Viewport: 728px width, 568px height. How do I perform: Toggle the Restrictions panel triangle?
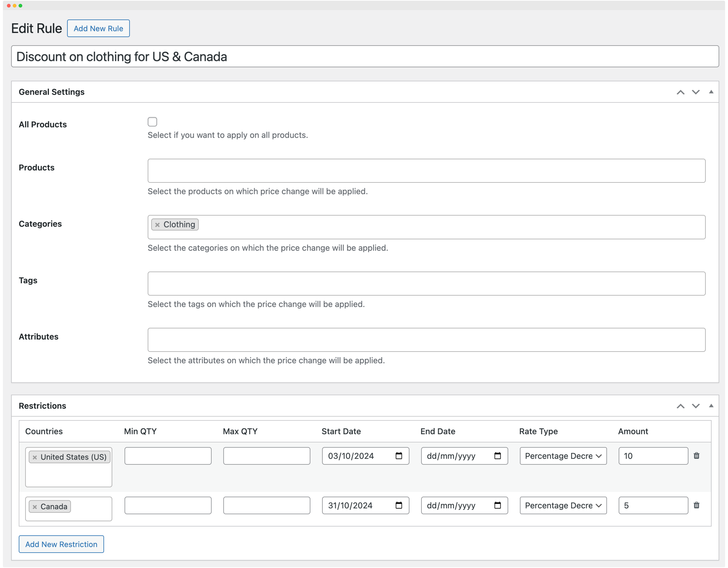pos(711,406)
